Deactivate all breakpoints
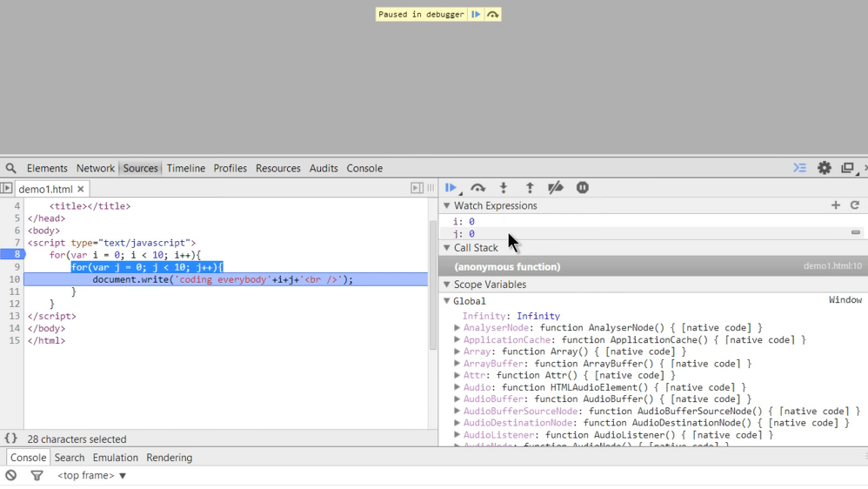This screenshot has height=489, width=868. 555,188
